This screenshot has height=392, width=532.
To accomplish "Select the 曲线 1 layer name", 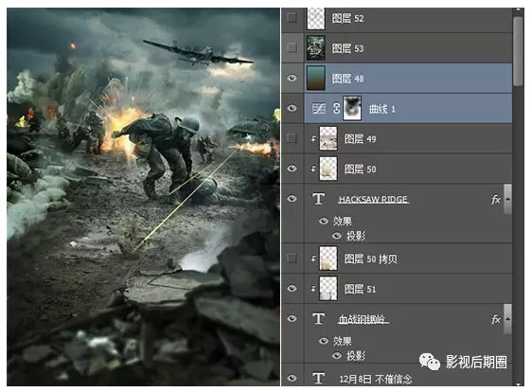I will [382, 109].
